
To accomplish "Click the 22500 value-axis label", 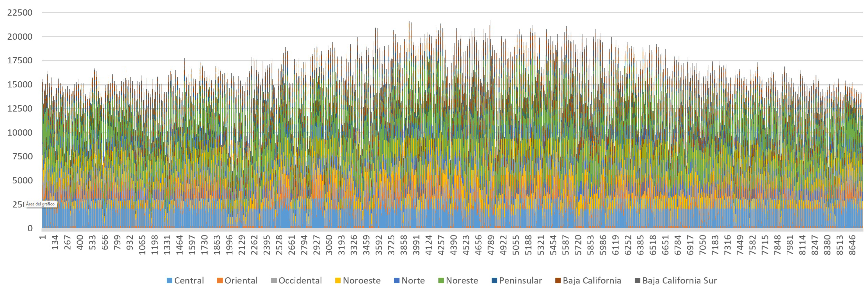I will tap(20, 13).
